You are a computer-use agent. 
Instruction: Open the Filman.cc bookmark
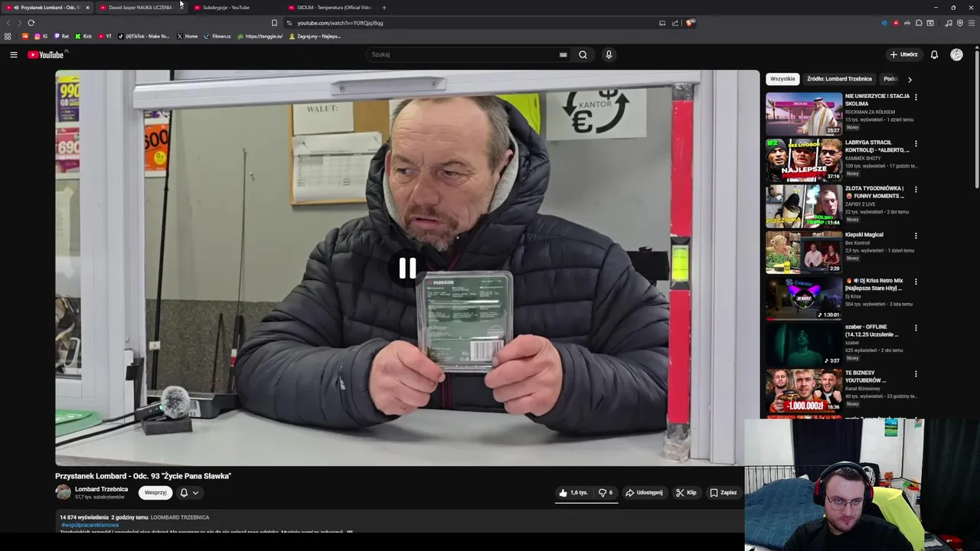pyautogui.click(x=217, y=36)
